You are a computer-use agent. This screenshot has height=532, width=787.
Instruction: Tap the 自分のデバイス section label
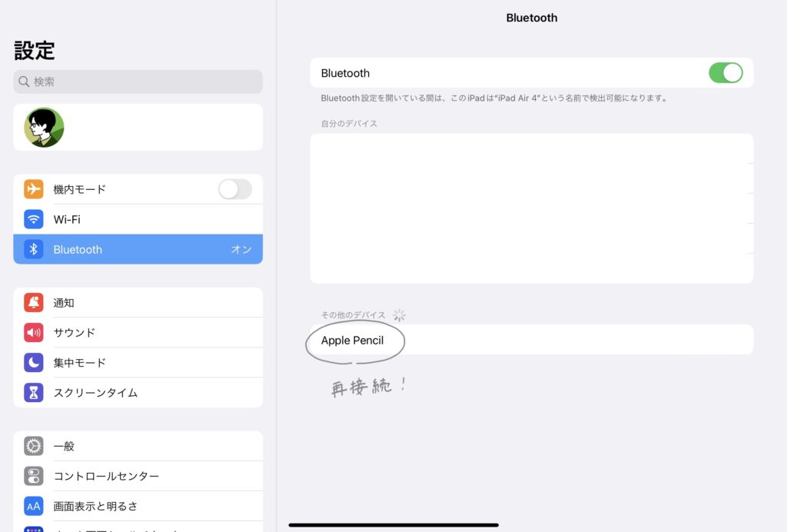[349, 124]
